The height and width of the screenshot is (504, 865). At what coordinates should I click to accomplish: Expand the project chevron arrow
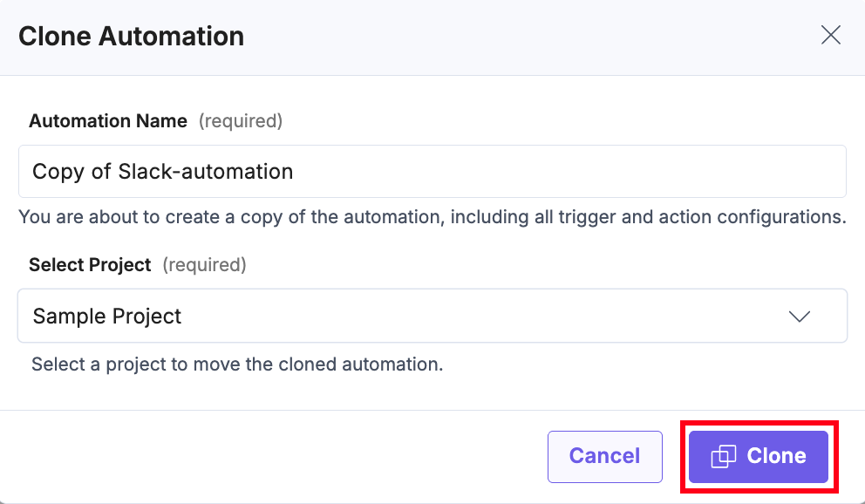[x=800, y=317]
